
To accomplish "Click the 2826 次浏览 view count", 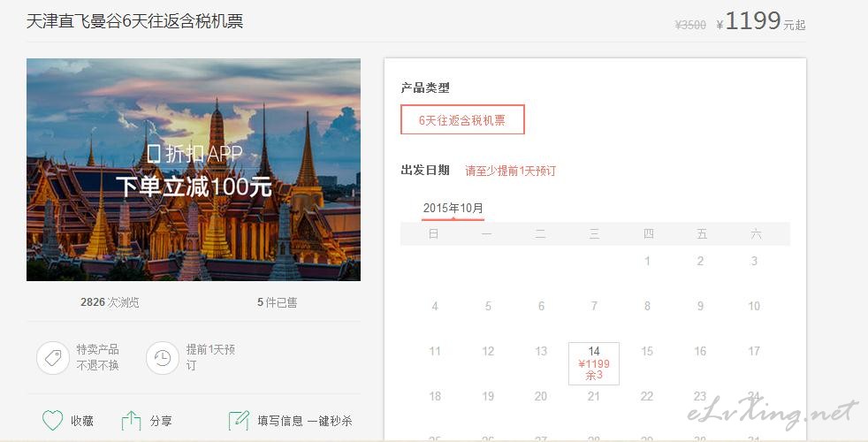I will click(x=110, y=302).
